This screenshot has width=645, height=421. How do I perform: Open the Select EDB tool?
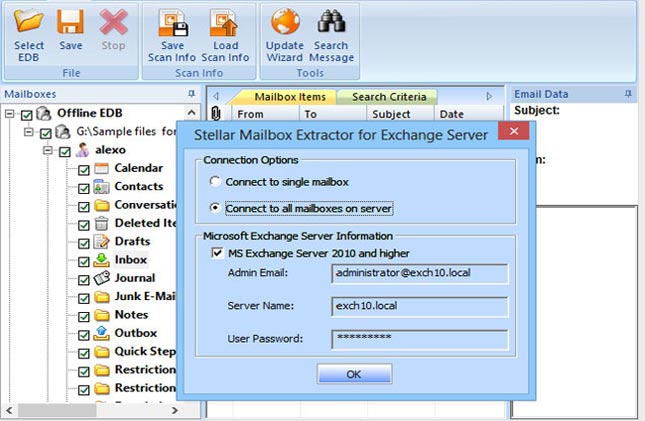28,35
